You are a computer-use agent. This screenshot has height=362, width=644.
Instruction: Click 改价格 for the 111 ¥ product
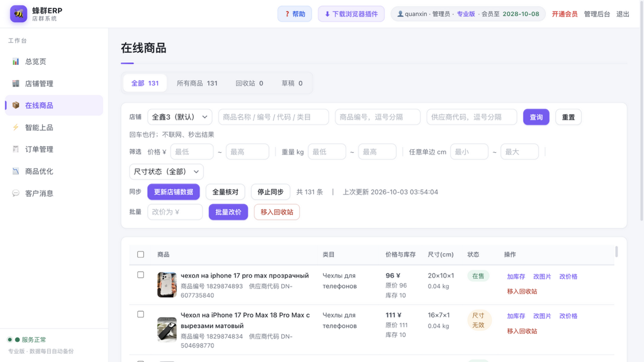[x=568, y=316]
